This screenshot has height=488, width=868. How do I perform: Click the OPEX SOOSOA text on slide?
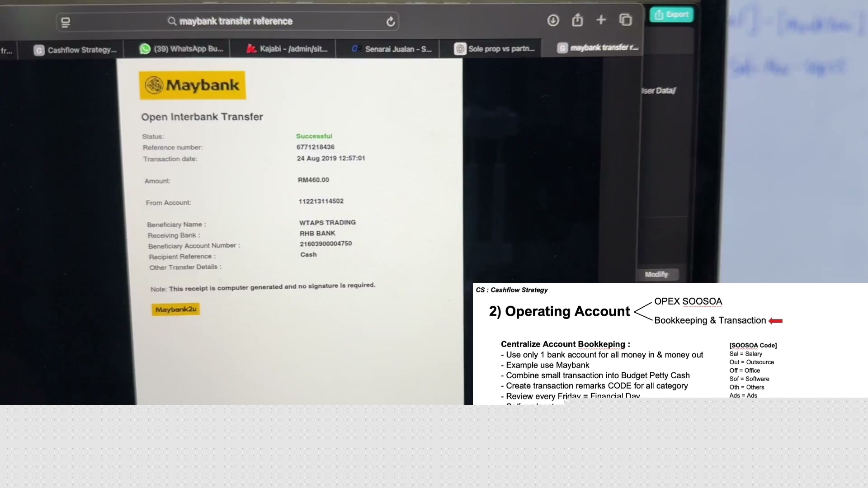point(688,301)
